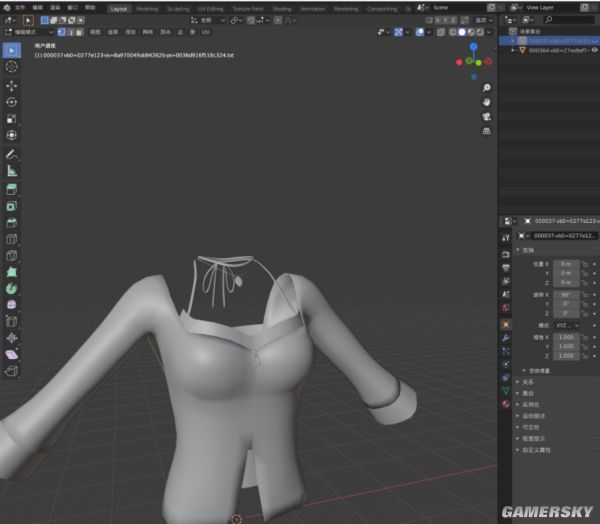
Task: Select the Move tool
Action: click(12, 86)
